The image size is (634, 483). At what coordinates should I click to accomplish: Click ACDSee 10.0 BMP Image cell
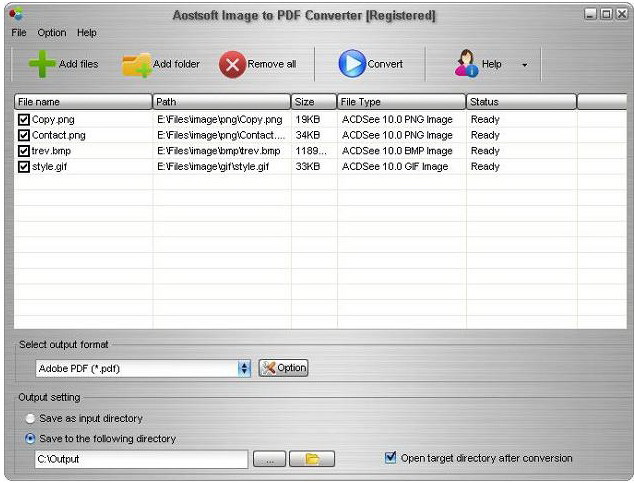pos(397,151)
